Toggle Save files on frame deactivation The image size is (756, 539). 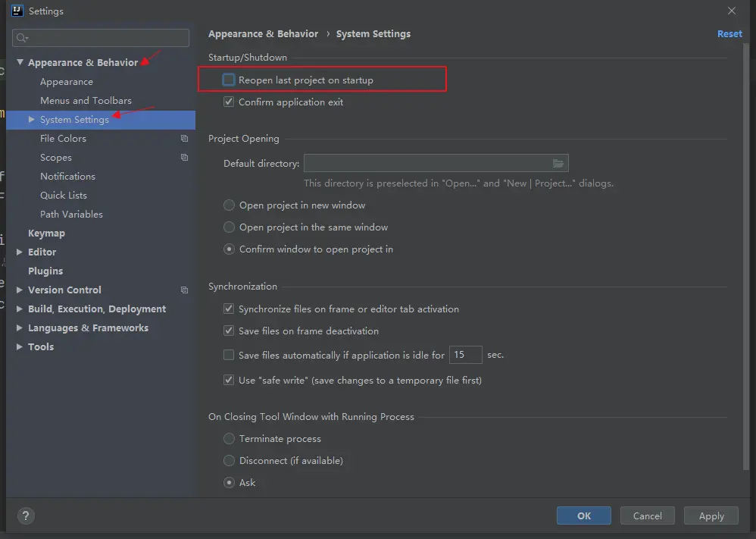click(x=229, y=331)
